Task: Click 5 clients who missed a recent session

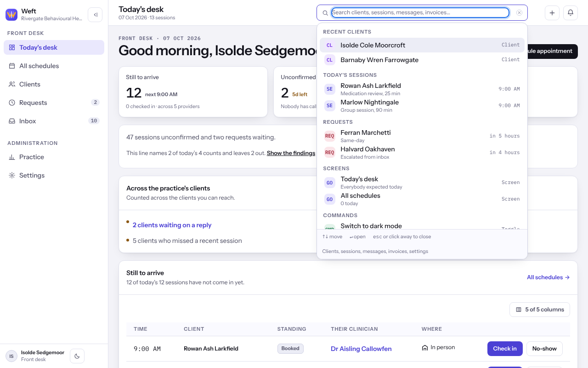Action: click(x=187, y=241)
